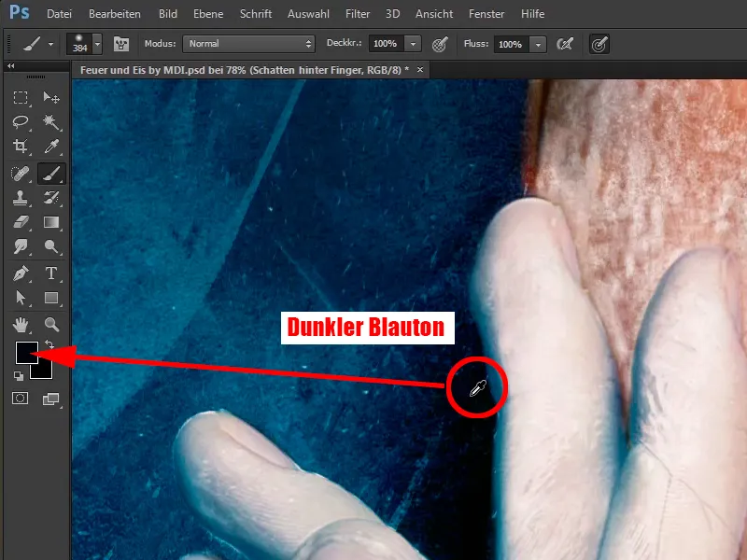This screenshot has width=747, height=560.
Task: Select the Brush tool in toolbox
Action: click(x=51, y=174)
